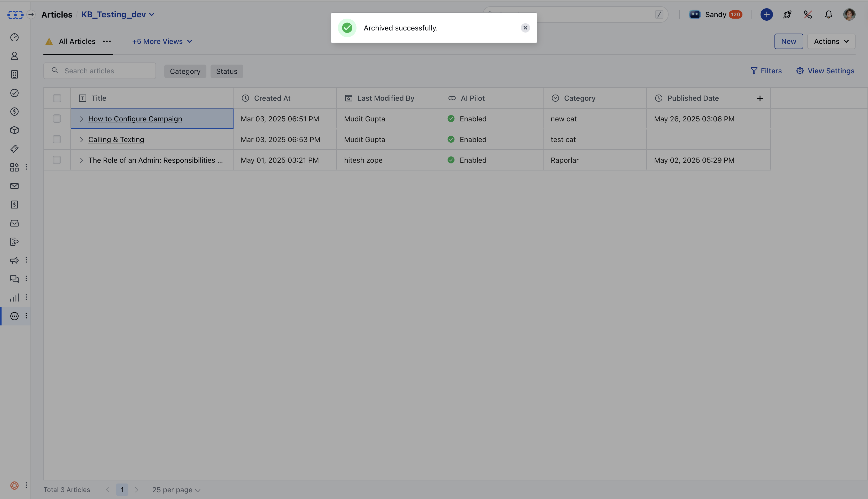The width and height of the screenshot is (868, 499).
Task: Expand the +5 More Views menu
Action: (162, 42)
